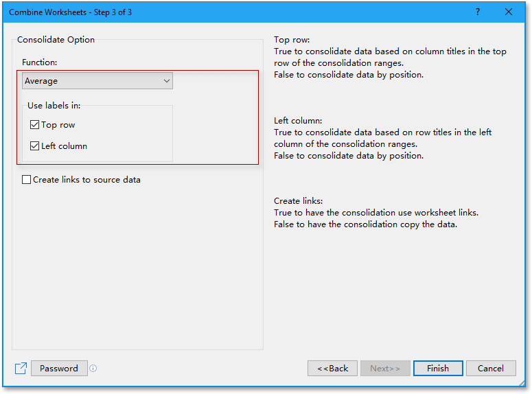Click the Consolidate Option group label
The image size is (532, 394).
pos(56,40)
